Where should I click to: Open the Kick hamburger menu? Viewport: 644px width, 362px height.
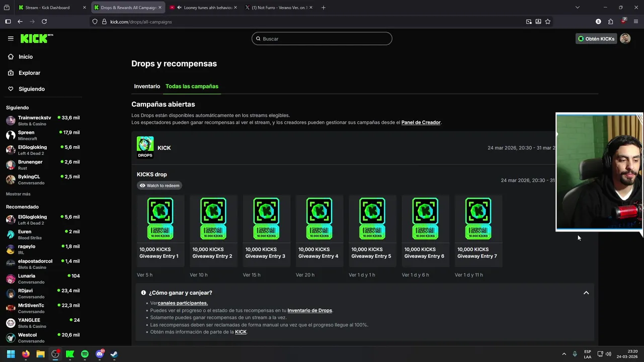[x=11, y=38]
